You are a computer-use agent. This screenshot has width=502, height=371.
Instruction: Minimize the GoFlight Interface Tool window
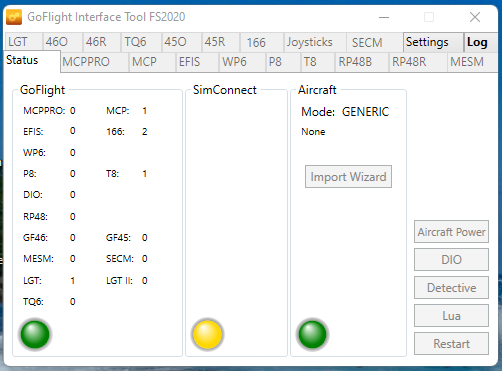(384, 17)
